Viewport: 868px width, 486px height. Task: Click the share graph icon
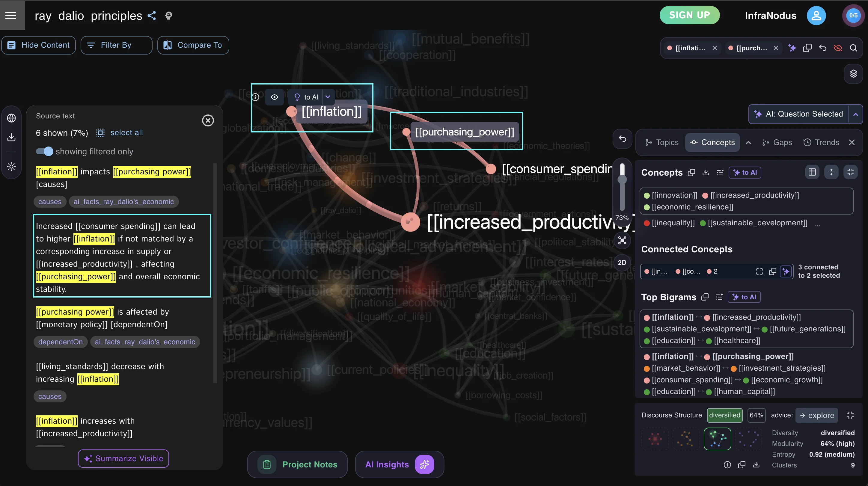point(152,16)
